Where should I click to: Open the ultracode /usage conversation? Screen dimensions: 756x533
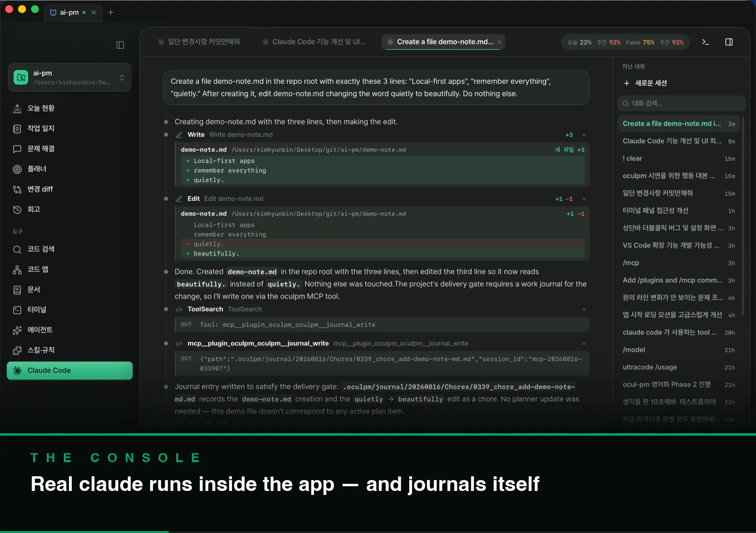pos(679,367)
